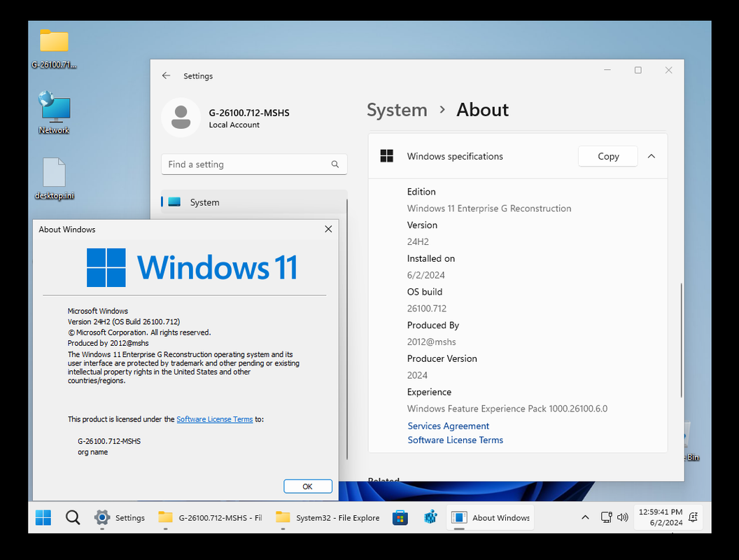Image resolution: width=739 pixels, height=560 pixels.
Task: Click the user account avatar in Settings
Action: (x=181, y=118)
